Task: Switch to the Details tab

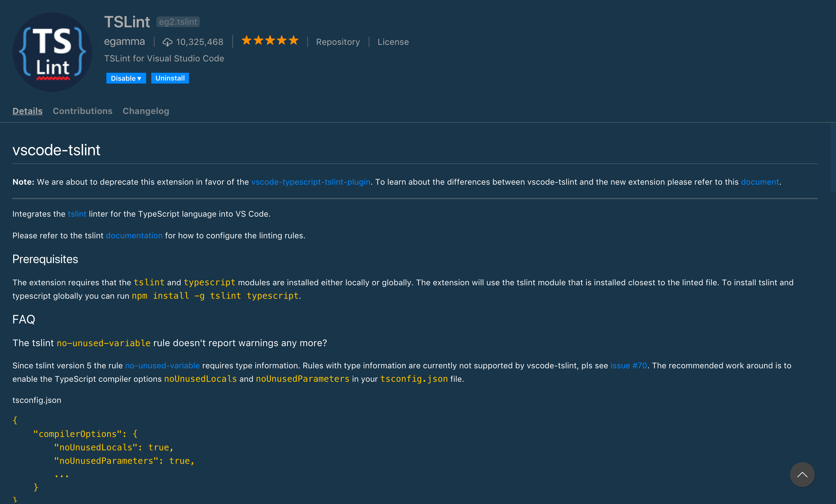Action: tap(27, 111)
